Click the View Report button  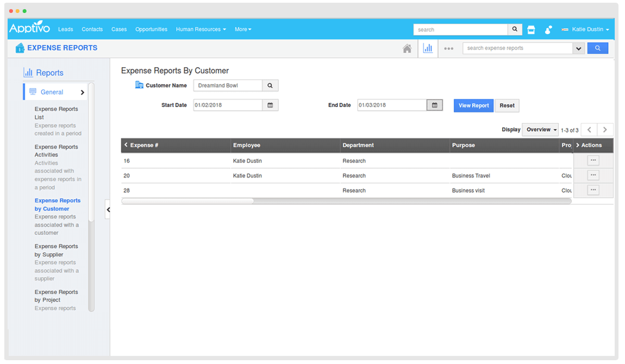(x=473, y=105)
